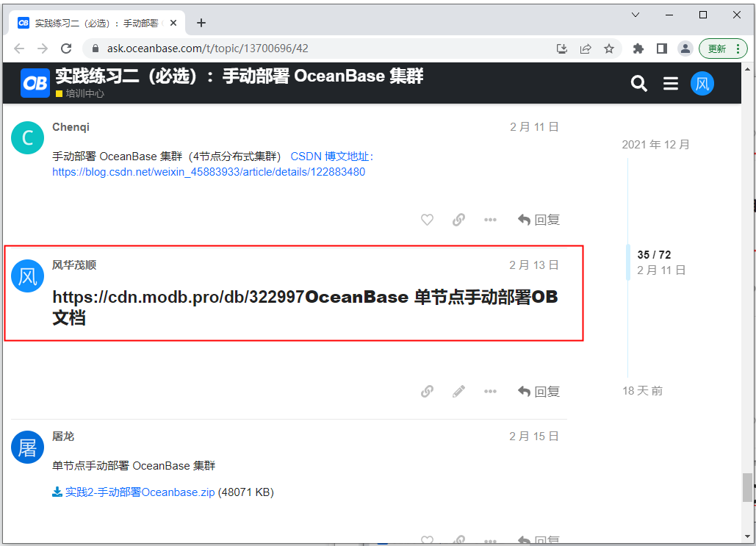Toggle the browser side panel
756x546 pixels.
click(x=661, y=49)
